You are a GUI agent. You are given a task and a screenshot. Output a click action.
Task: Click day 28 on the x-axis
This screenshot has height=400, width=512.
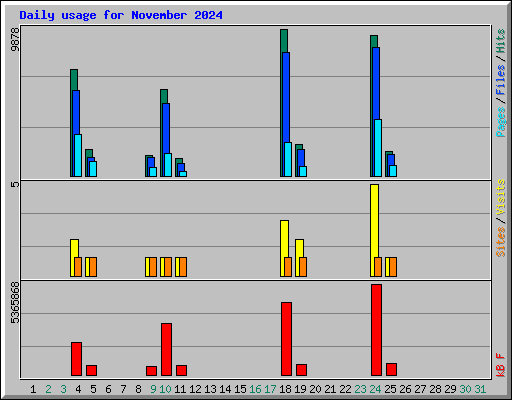click(435, 389)
